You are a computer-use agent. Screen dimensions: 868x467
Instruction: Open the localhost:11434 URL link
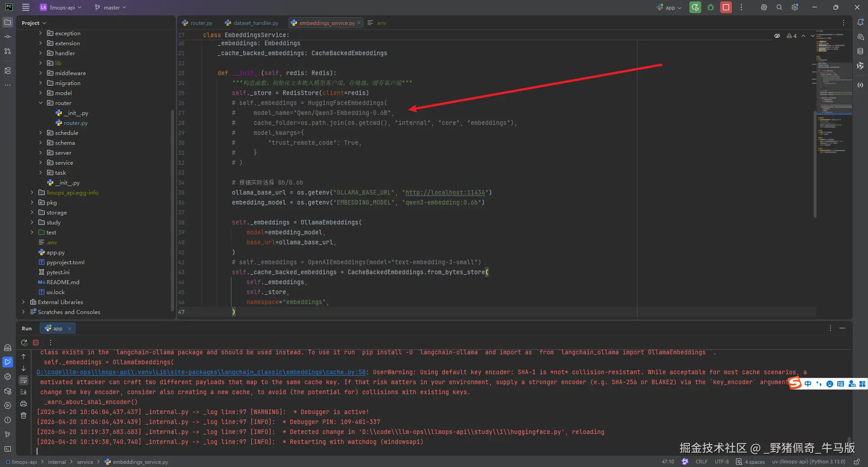pos(445,193)
